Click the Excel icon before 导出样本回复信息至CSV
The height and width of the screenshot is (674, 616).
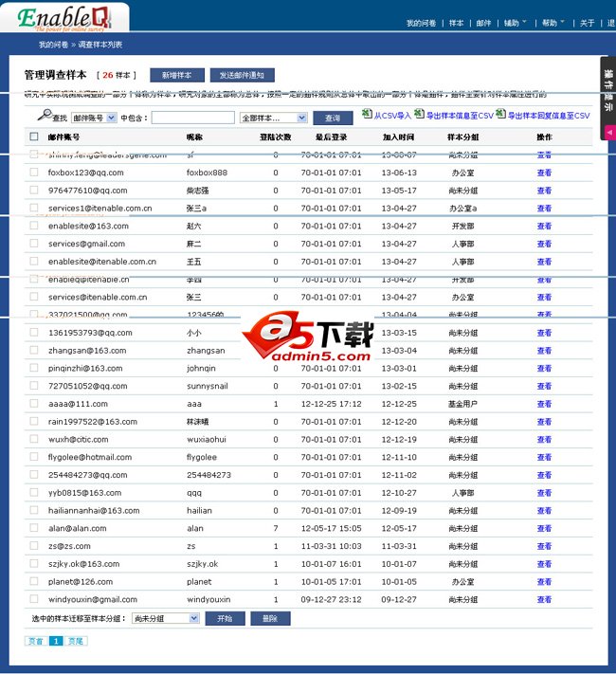click(500, 114)
